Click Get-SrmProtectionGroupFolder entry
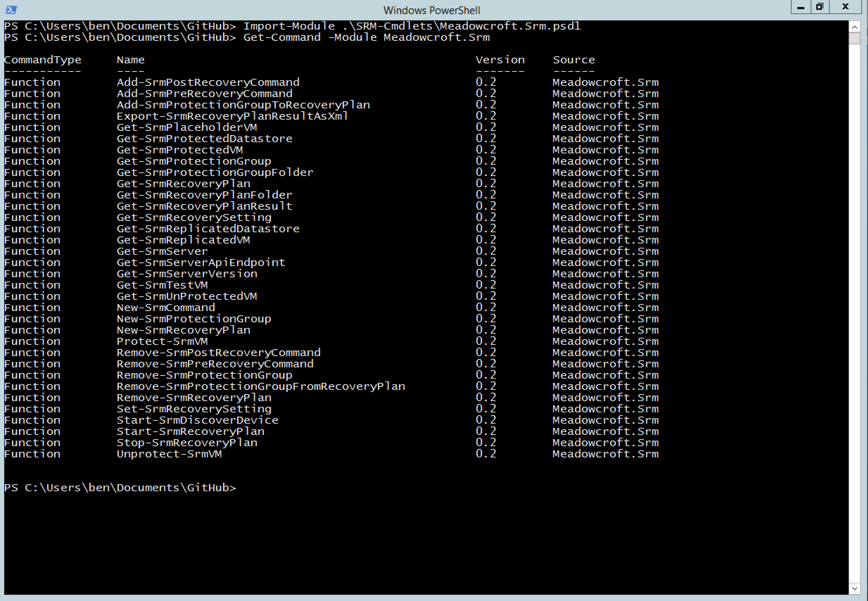868x601 pixels. coord(215,172)
